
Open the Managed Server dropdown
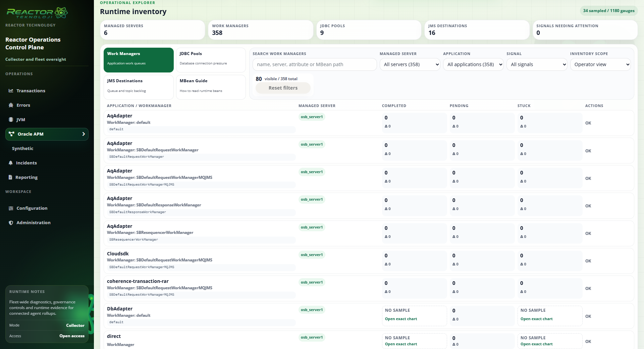410,64
